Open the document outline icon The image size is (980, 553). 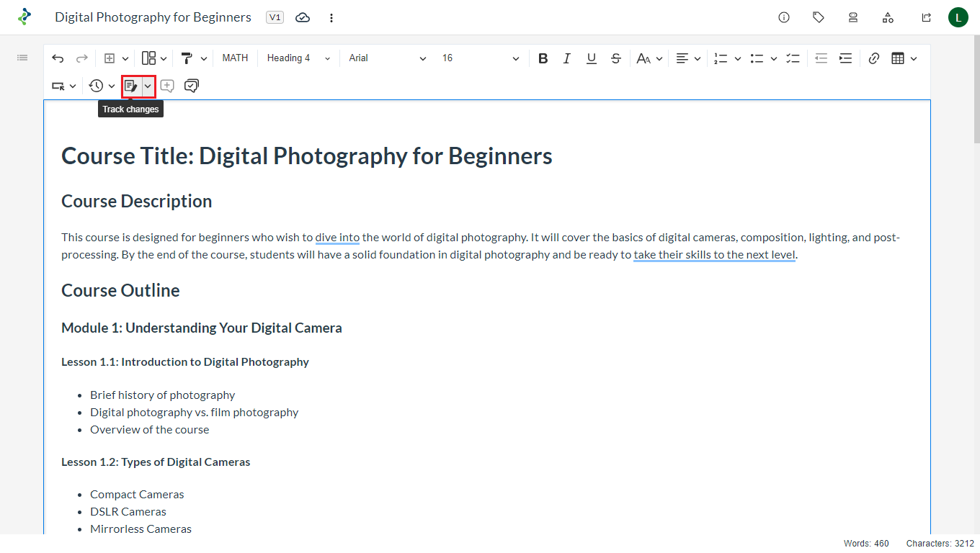pos(22,58)
